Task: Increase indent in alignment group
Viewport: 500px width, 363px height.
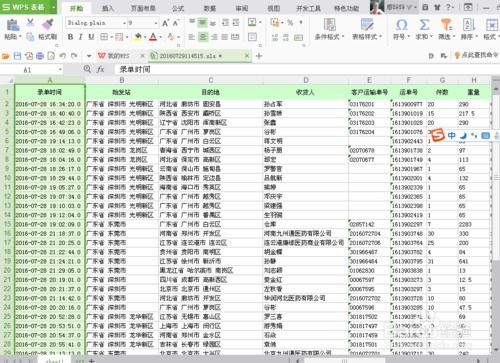Action: tap(236, 22)
